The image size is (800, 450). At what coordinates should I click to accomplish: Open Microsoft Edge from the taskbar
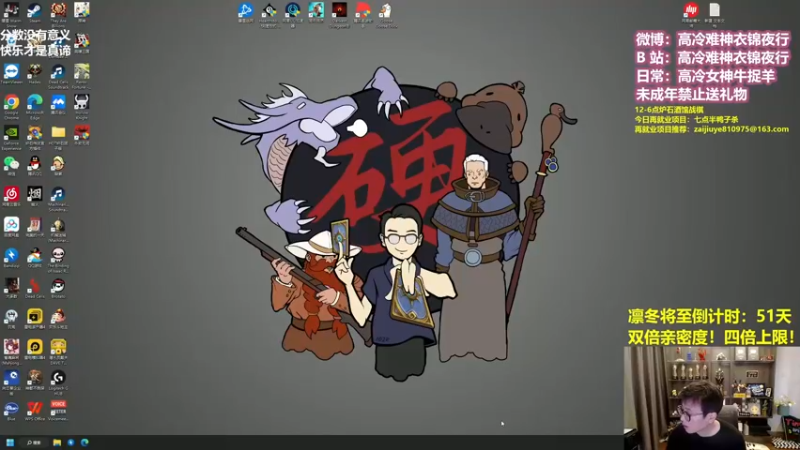point(85,442)
